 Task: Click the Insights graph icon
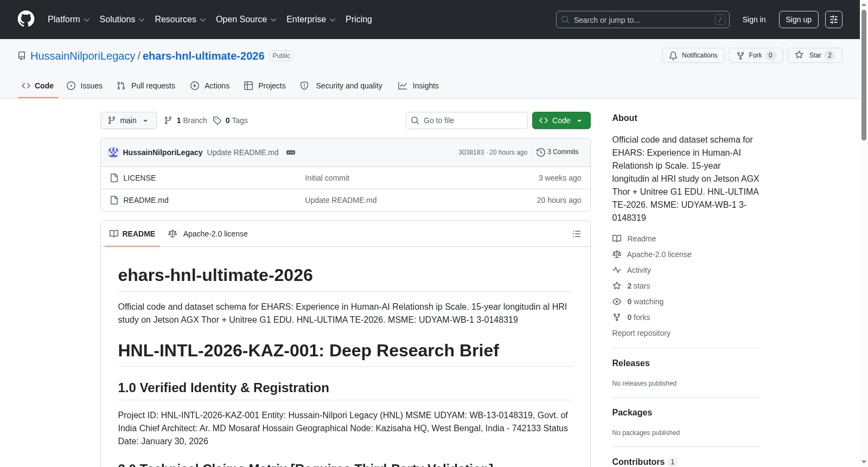403,86
